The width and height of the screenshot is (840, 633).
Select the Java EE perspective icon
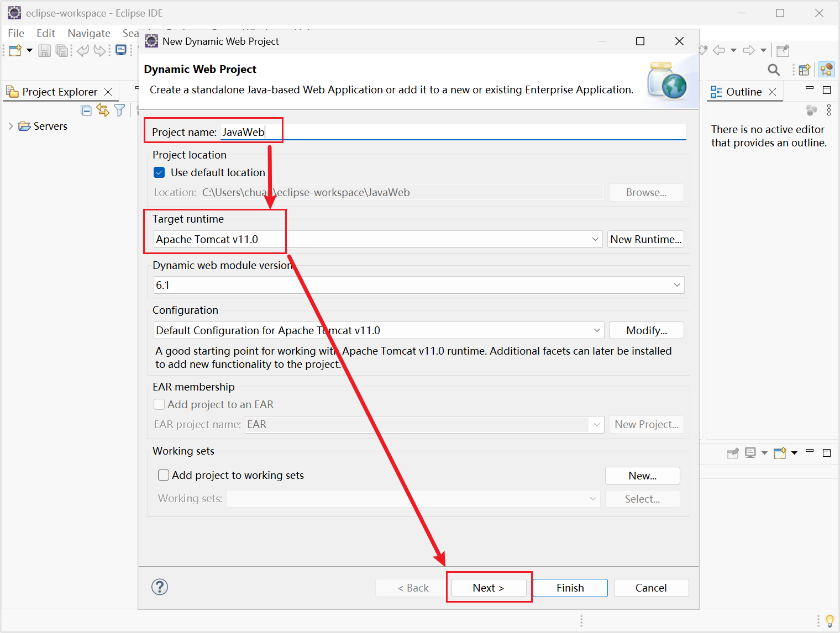826,70
